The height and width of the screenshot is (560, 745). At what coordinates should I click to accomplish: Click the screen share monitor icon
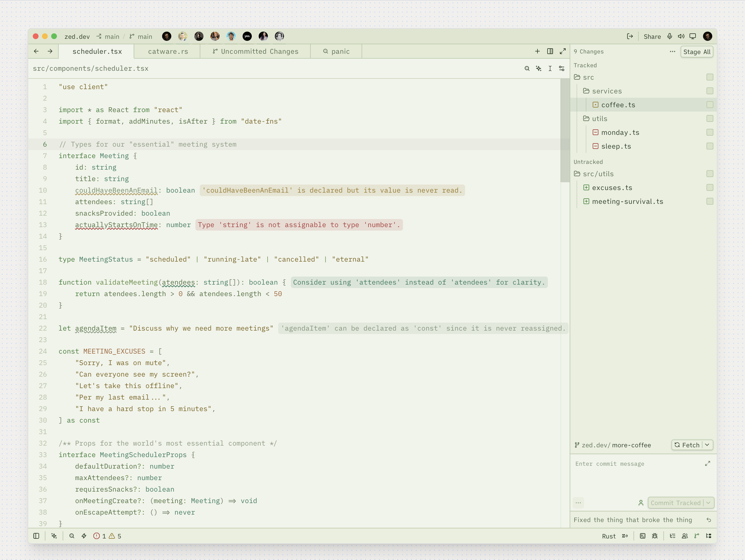point(692,37)
